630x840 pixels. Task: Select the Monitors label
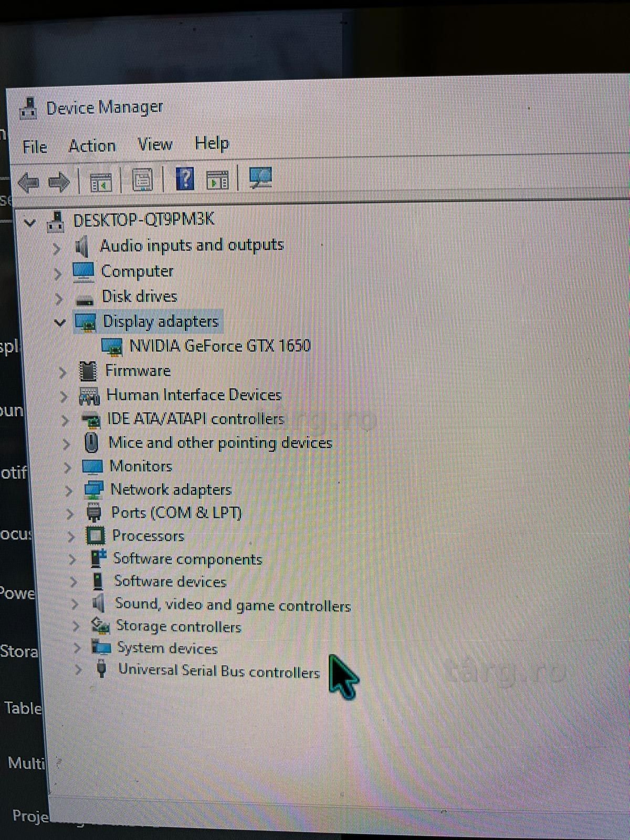(x=141, y=466)
